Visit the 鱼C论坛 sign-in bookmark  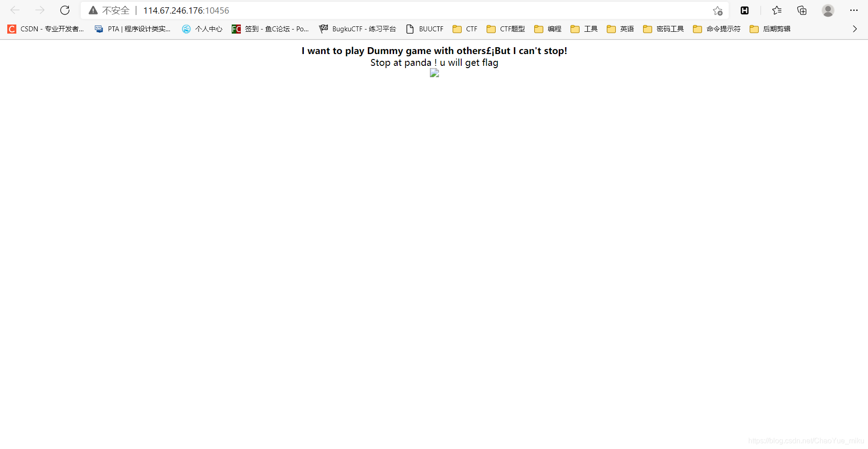pos(269,29)
